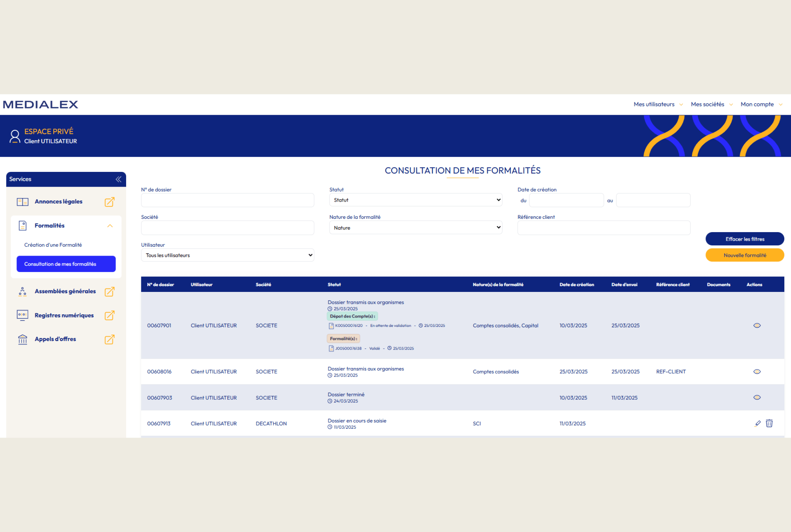Click dossier number 00607901
791x532 pixels.
point(159,325)
